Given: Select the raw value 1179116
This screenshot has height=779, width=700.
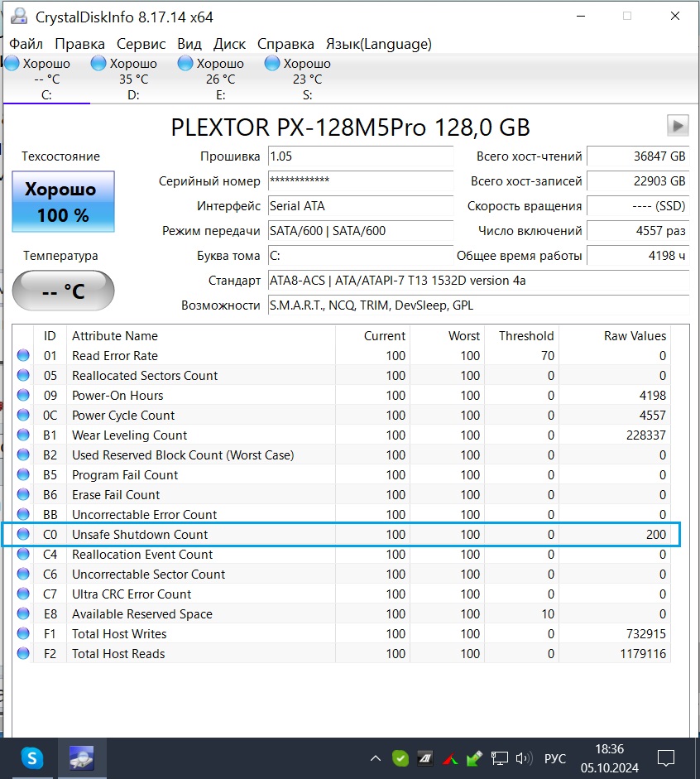Looking at the screenshot, I should click(x=643, y=654).
